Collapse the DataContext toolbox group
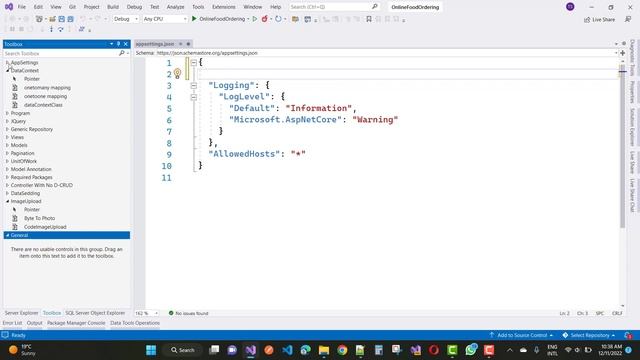Viewport: 640px width, 360px height. click(x=7, y=71)
